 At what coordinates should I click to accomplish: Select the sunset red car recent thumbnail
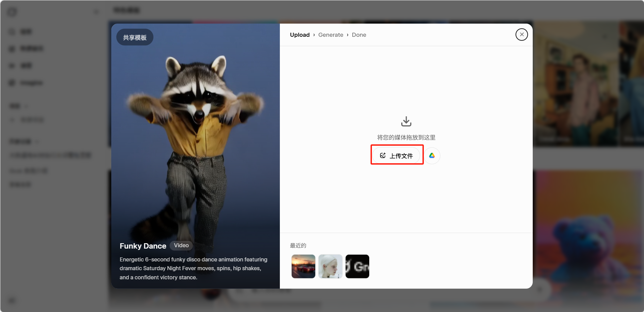point(303,266)
